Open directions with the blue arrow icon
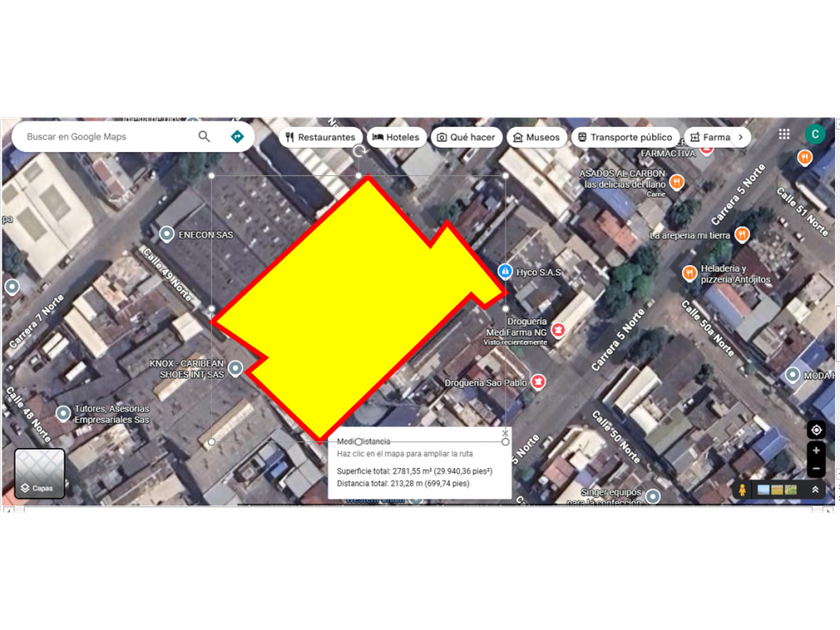 [x=237, y=137]
